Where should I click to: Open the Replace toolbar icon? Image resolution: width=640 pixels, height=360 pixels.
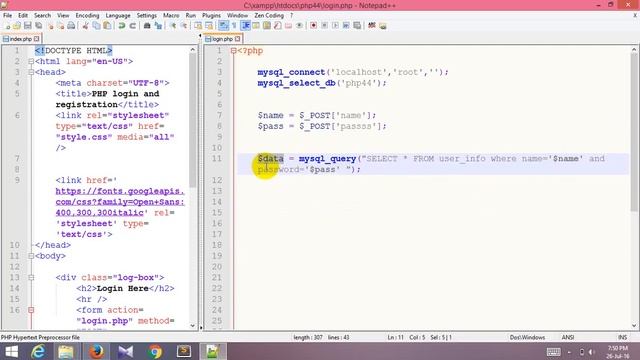coord(158,26)
